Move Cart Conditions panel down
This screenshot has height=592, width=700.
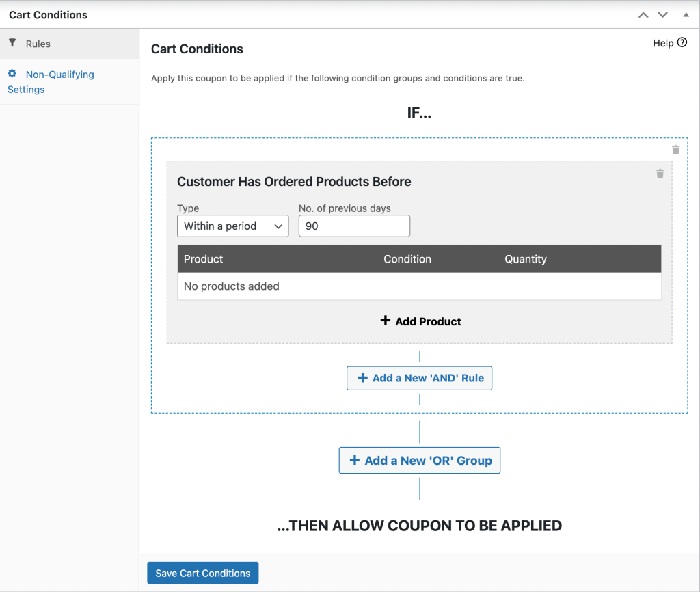pos(663,15)
